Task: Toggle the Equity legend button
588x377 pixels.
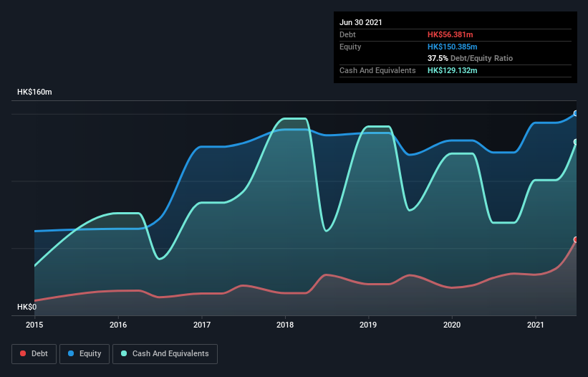Action: click(x=85, y=354)
